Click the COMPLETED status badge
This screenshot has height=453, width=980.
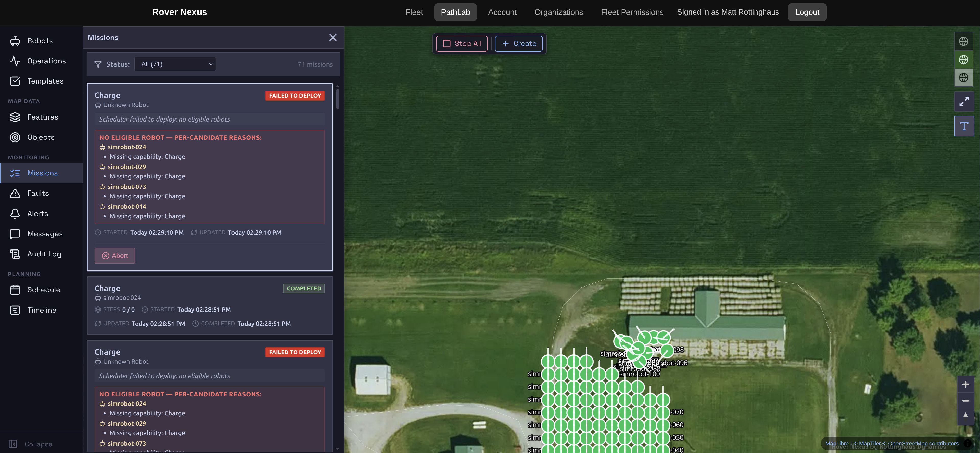[x=304, y=288]
